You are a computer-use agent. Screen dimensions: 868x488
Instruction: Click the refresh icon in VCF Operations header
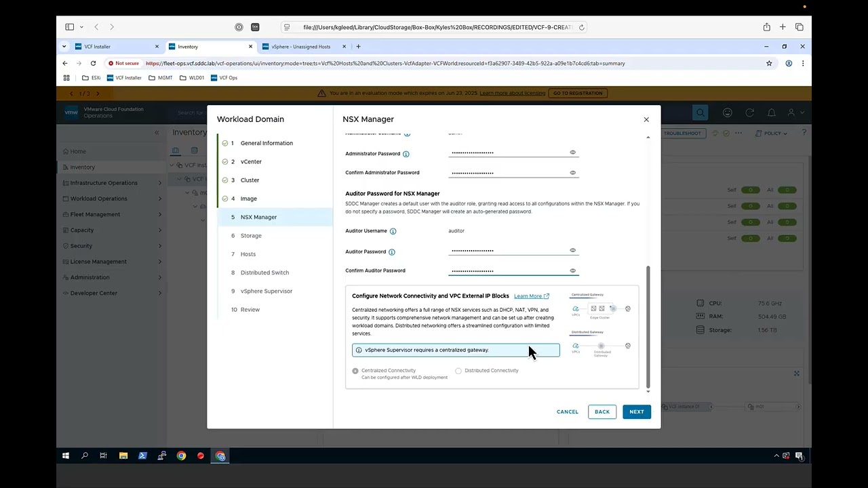[749, 113]
